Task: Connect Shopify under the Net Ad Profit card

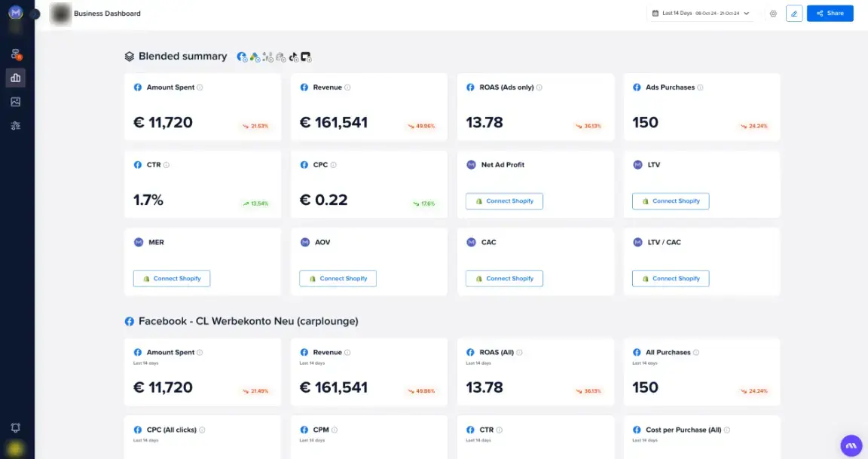Action: pos(503,201)
